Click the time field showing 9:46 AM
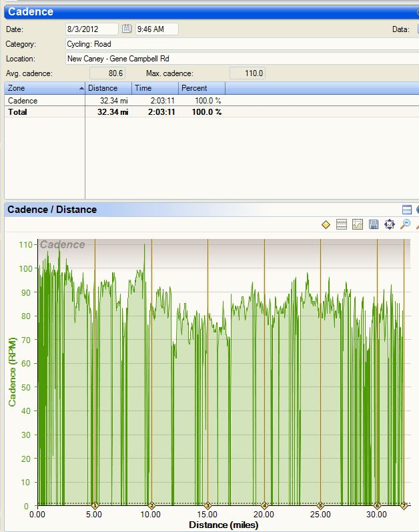The width and height of the screenshot is (419, 532). click(x=157, y=29)
